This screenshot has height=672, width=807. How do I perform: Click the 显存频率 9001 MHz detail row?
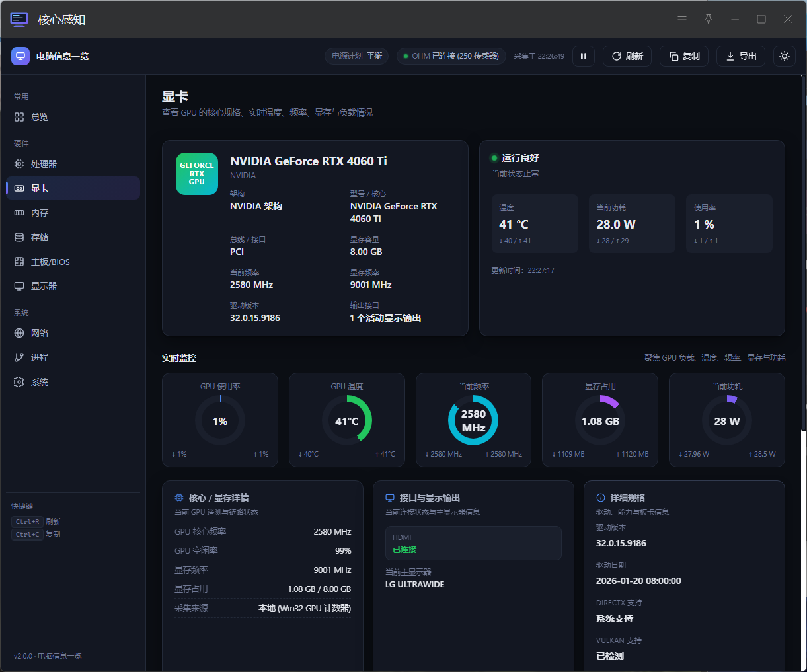pos(262,570)
